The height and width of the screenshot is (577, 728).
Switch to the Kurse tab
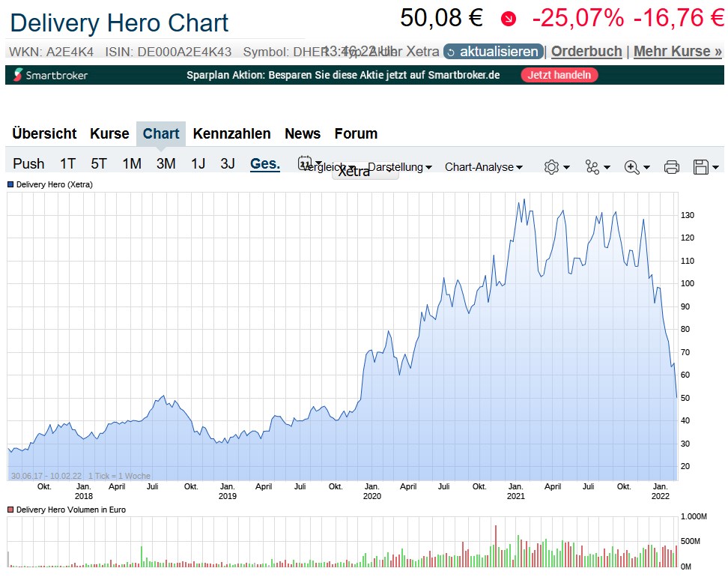click(109, 134)
